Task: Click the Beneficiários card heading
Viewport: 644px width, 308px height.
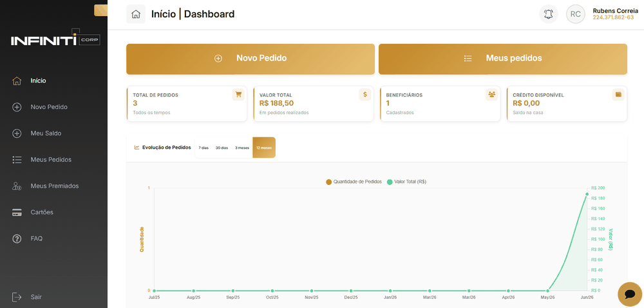Action: [x=404, y=95]
